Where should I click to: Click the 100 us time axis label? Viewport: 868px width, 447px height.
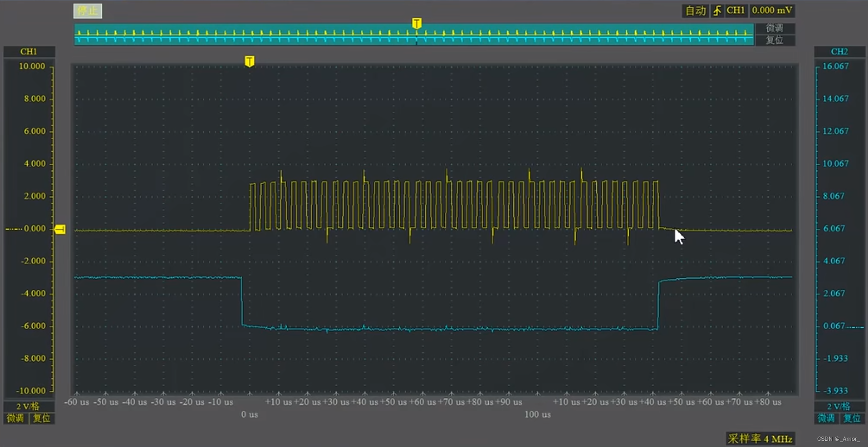[538, 414]
